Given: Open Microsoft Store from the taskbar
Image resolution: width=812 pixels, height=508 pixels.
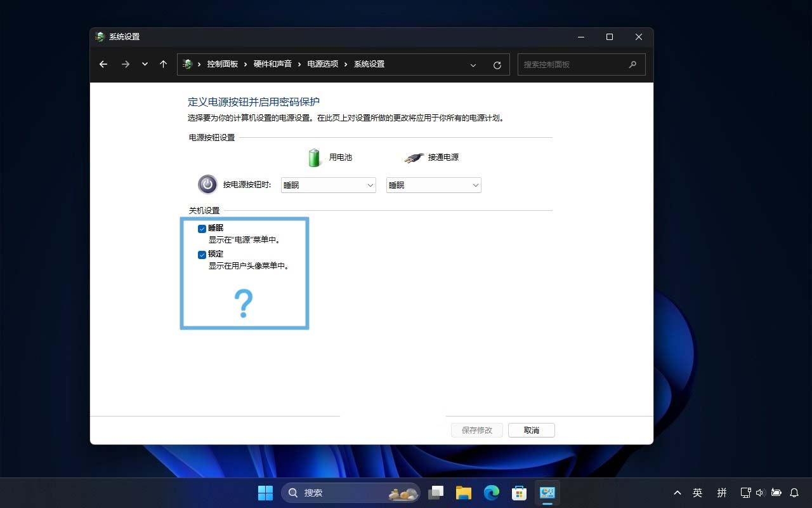Looking at the screenshot, I should pyautogui.click(x=519, y=493).
